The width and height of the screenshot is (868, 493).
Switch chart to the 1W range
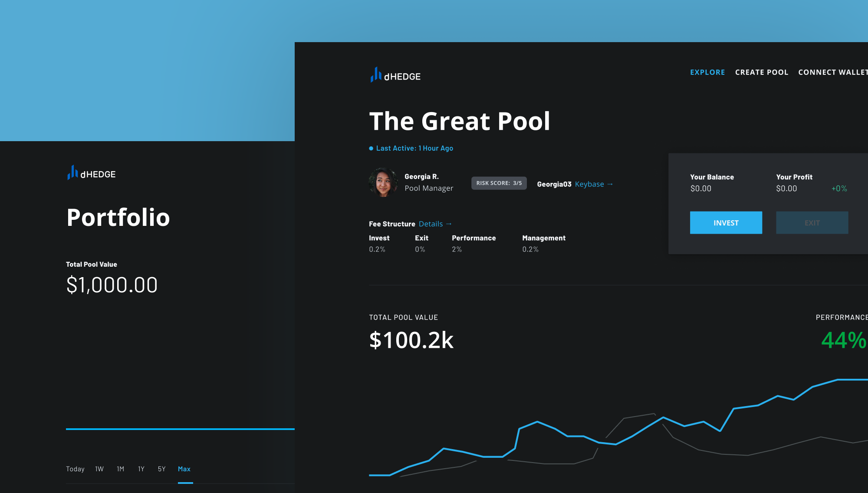coord(99,469)
